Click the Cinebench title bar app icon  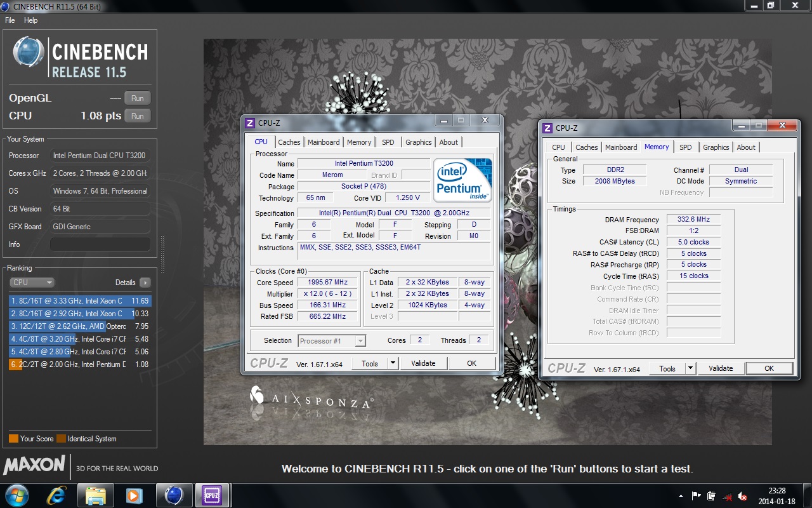pos(6,6)
